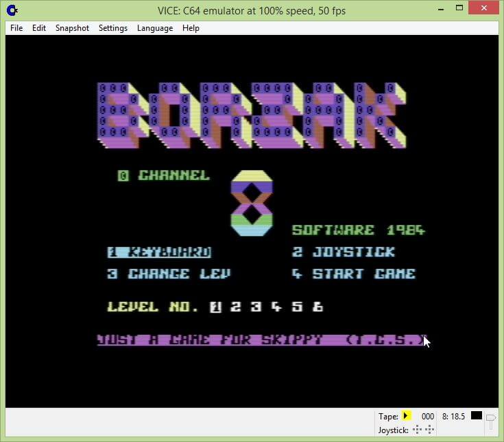Image resolution: width=504 pixels, height=442 pixels.
Task: Click the yellow tape play status icon
Action: (x=406, y=416)
